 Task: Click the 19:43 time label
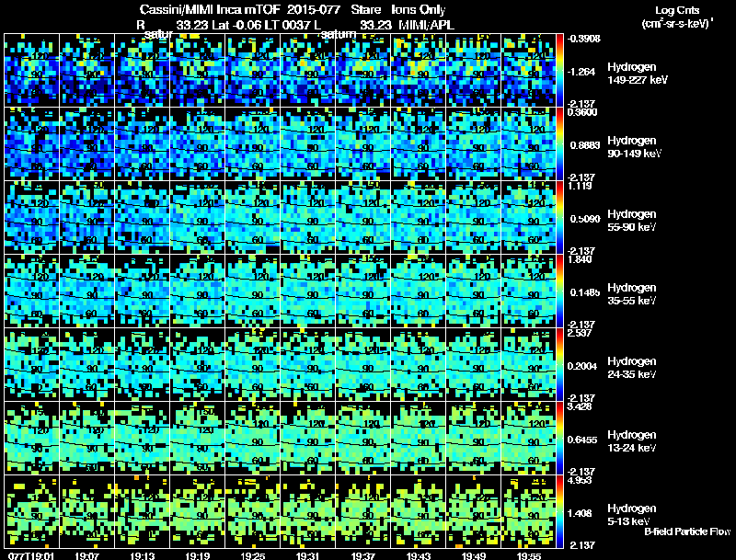point(419,555)
